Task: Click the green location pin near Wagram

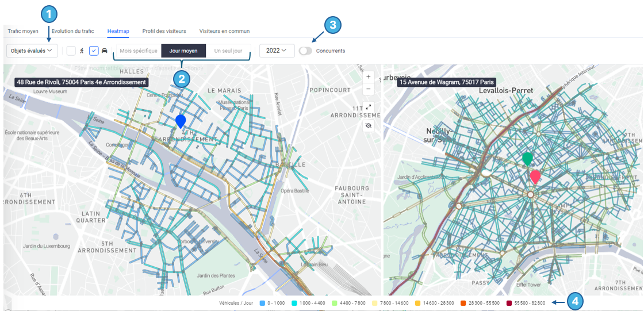Action: point(527,159)
